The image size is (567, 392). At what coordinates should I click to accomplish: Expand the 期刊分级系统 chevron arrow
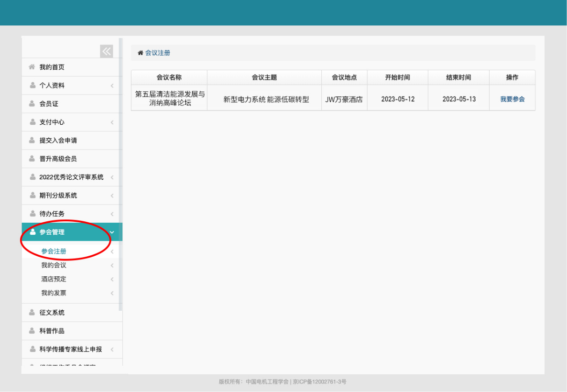(x=112, y=196)
